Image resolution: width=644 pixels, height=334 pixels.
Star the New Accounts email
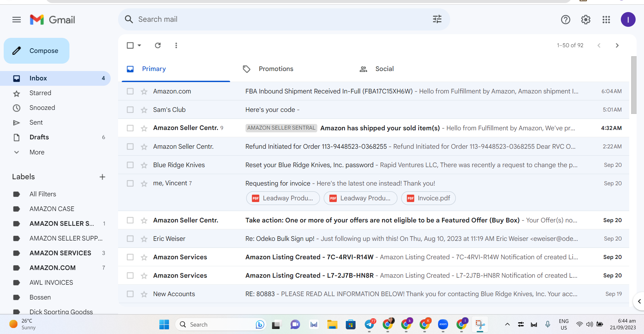click(144, 294)
